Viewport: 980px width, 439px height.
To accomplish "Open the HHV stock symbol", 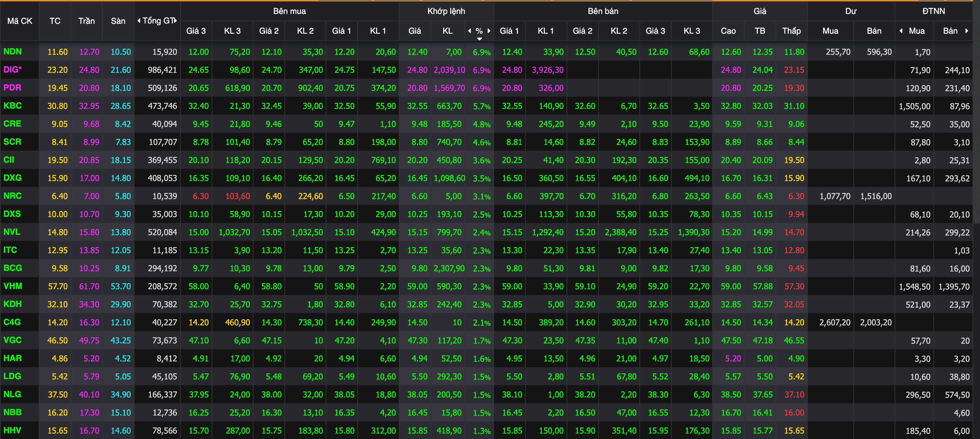I will [x=12, y=430].
